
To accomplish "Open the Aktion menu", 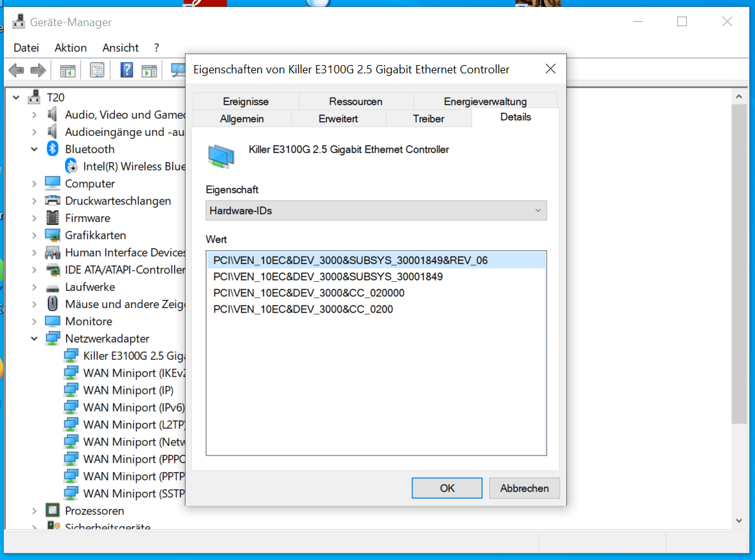I will (x=70, y=48).
